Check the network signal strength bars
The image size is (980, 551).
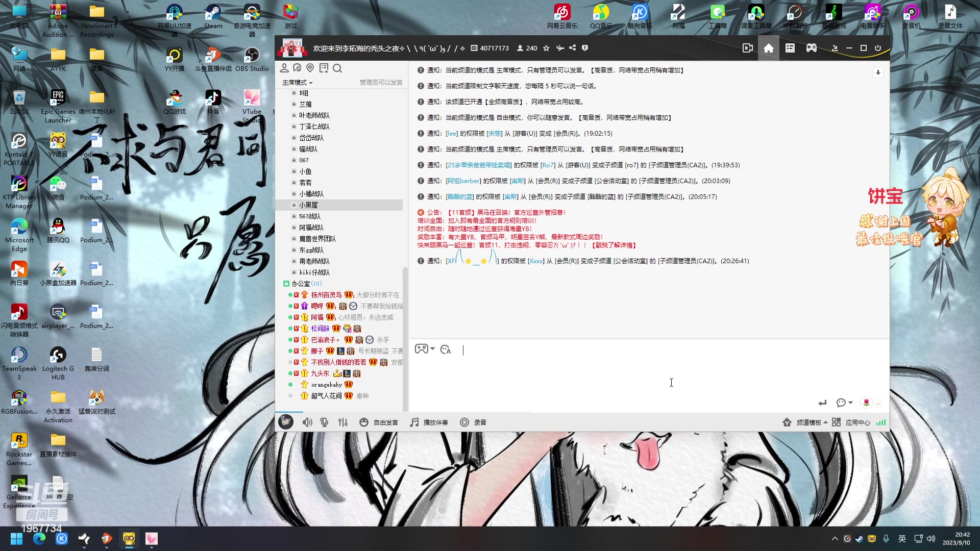[881, 422]
